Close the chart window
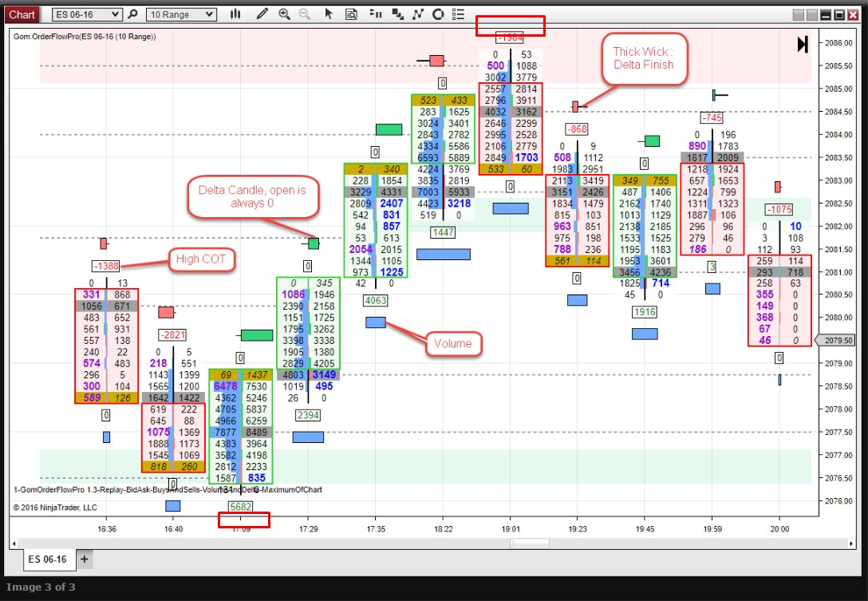868x601 pixels. point(853,15)
